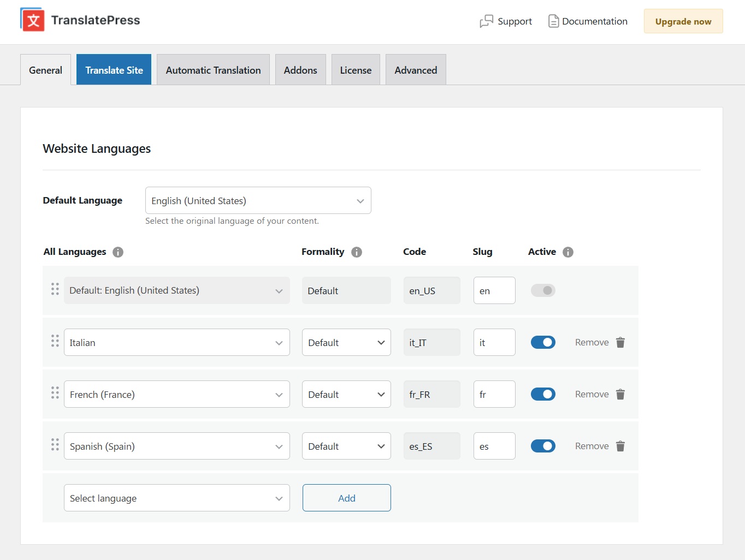The height and width of the screenshot is (560, 745).
Task: Toggle the Active switch for Italian
Action: (543, 342)
